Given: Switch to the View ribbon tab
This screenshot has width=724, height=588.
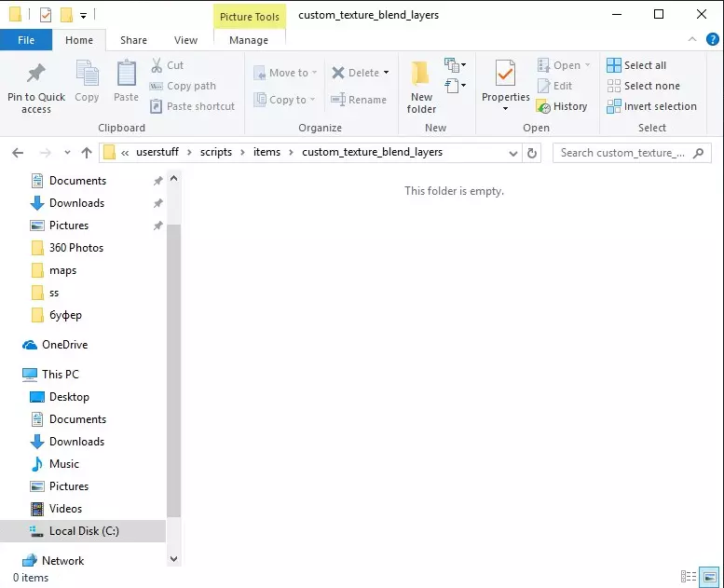Looking at the screenshot, I should (185, 40).
